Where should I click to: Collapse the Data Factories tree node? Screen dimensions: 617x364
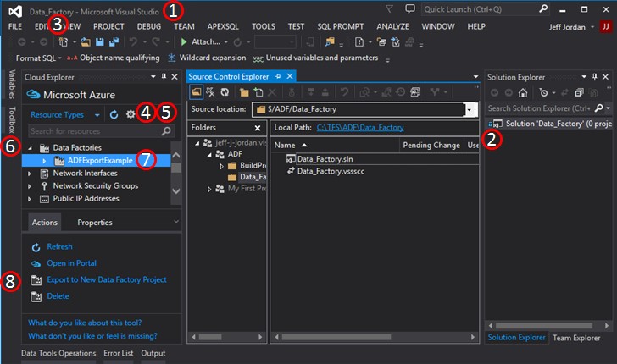tap(31, 148)
